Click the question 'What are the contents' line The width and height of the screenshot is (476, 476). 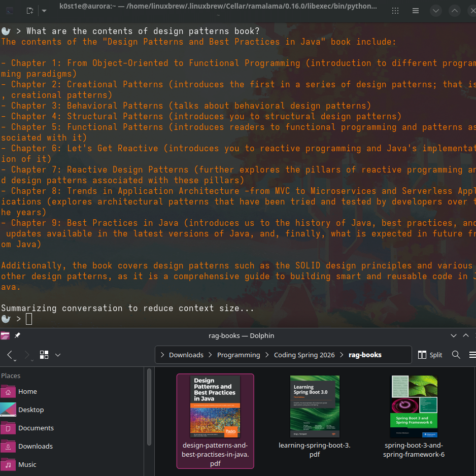[x=143, y=31]
